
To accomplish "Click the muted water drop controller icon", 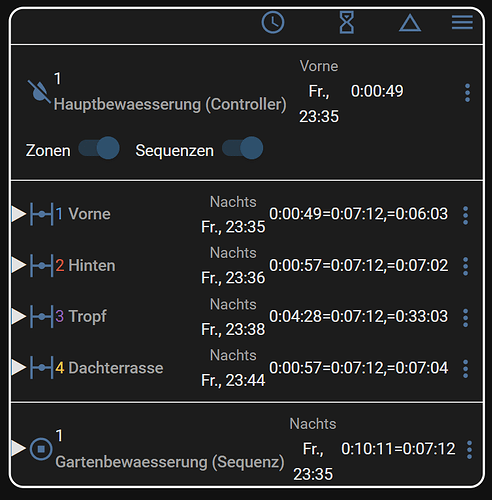I will coord(39,91).
